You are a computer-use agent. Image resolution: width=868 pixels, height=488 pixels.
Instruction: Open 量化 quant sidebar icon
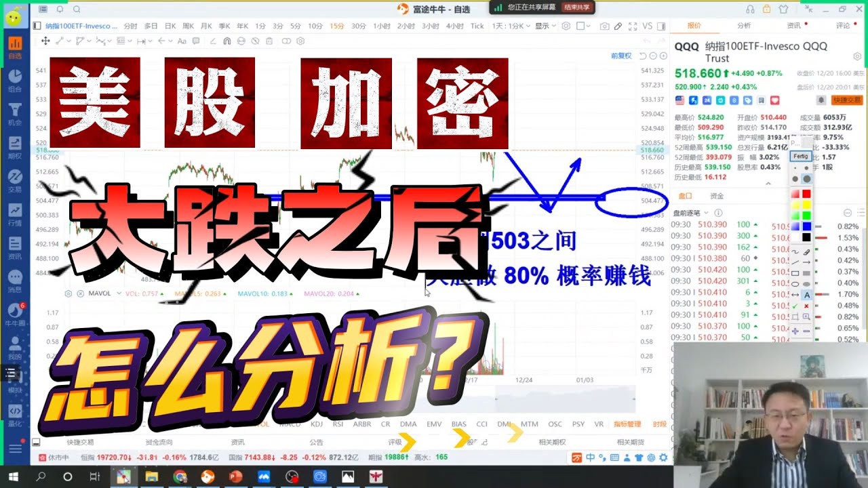pos(14,415)
